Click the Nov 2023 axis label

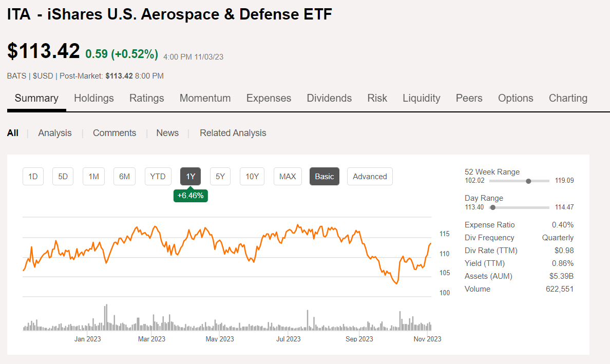427,339
